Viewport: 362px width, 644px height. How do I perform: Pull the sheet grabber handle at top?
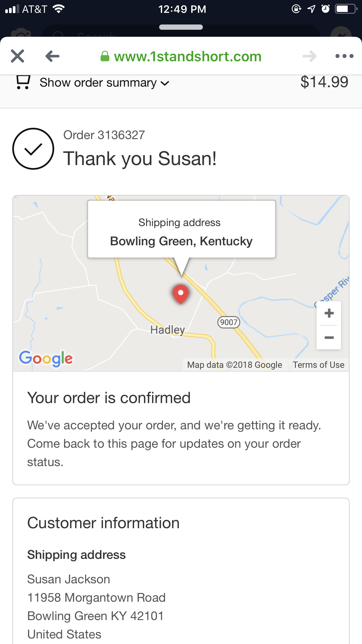[x=181, y=27]
